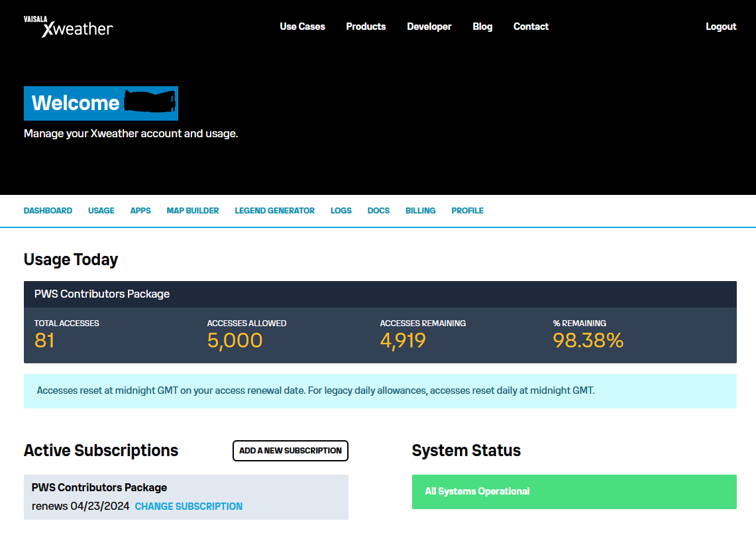This screenshot has width=756, height=533.
Task: Click the Accesses Remaining value 4,919
Action: [403, 341]
